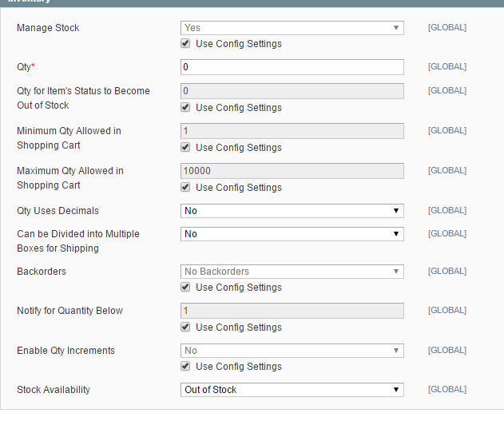Toggle Use Config Settings for Out of Stock qty
Viewport: 504px width, 421px height.
coord(185,107)
